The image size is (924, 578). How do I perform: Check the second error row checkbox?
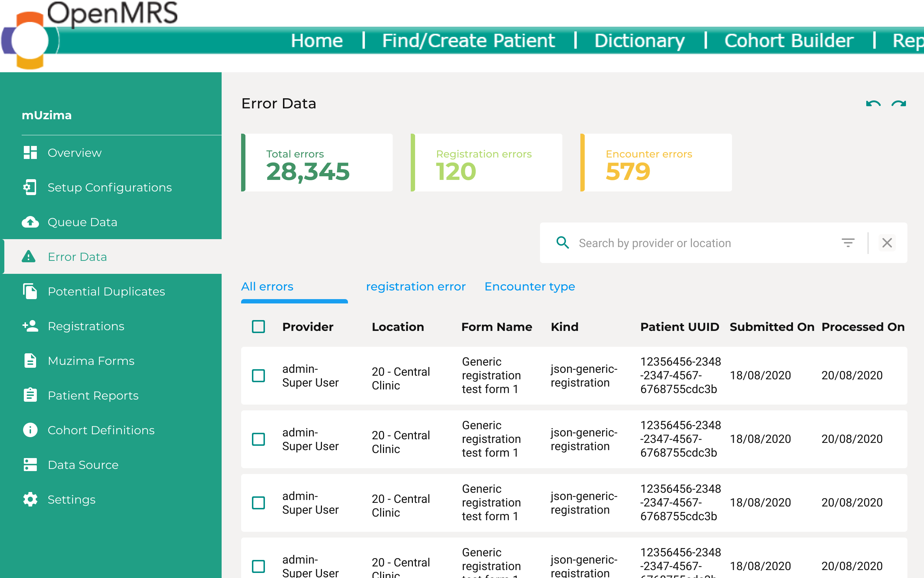click(x=258, y=439)
